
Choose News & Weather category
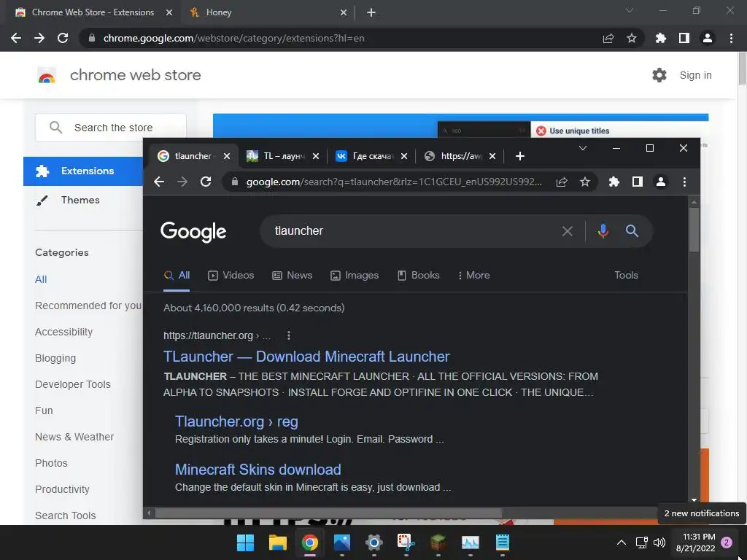(74, 437)
